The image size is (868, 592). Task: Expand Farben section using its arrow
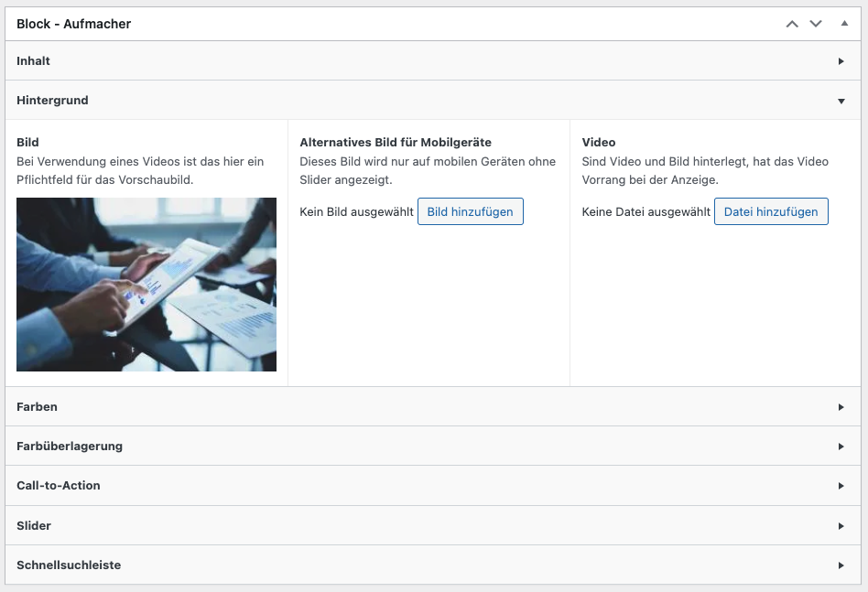(x=841, y=407)
